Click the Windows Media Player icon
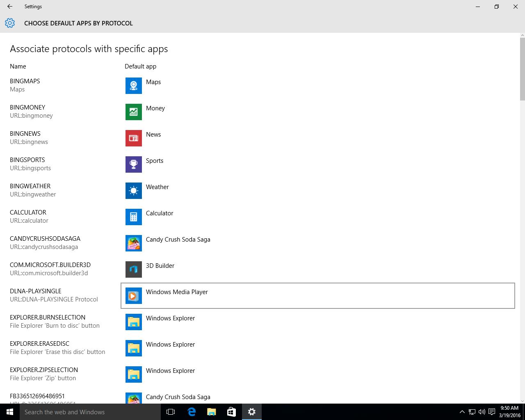The image size is (525, 420). click(x=134, y=295)
